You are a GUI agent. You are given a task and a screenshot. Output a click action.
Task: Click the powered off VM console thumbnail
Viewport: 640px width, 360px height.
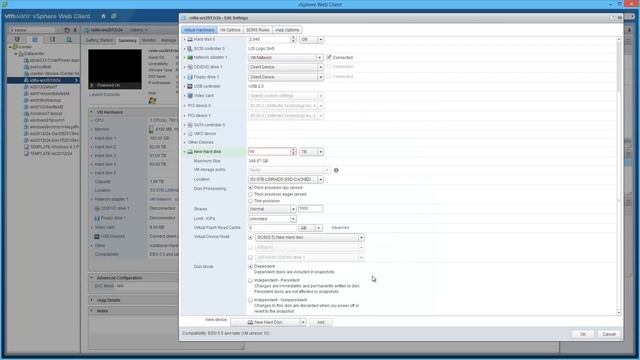pyautogui.click(x=115, y=69)
